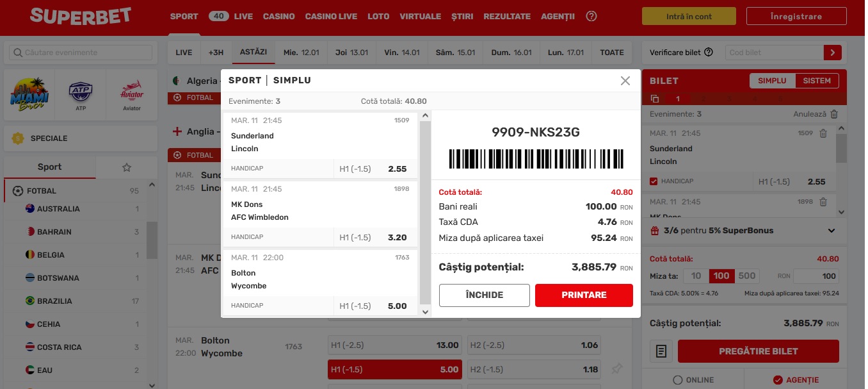Click the Superbet logo
The width and height of the screenshot is (868, 389).
tap(81, 16)
